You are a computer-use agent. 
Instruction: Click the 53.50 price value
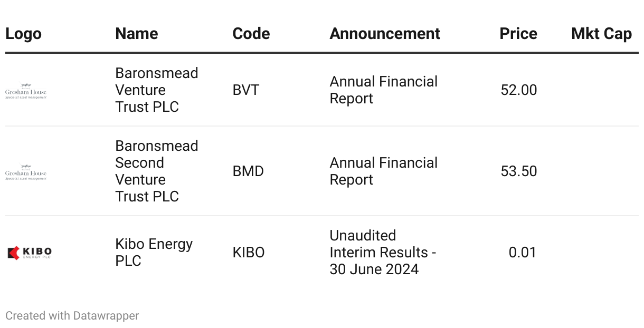pos(518,171)
